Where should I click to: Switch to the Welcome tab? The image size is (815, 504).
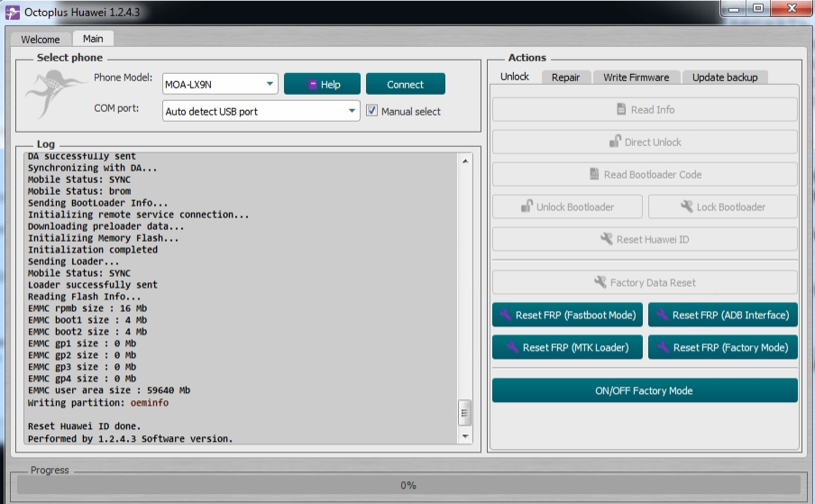40,40
